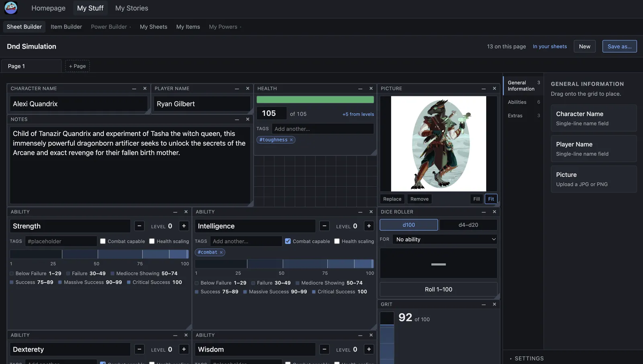Enable Health scaling for Intelligence
This screenshot has height=364, width=643.
(337, 241)
